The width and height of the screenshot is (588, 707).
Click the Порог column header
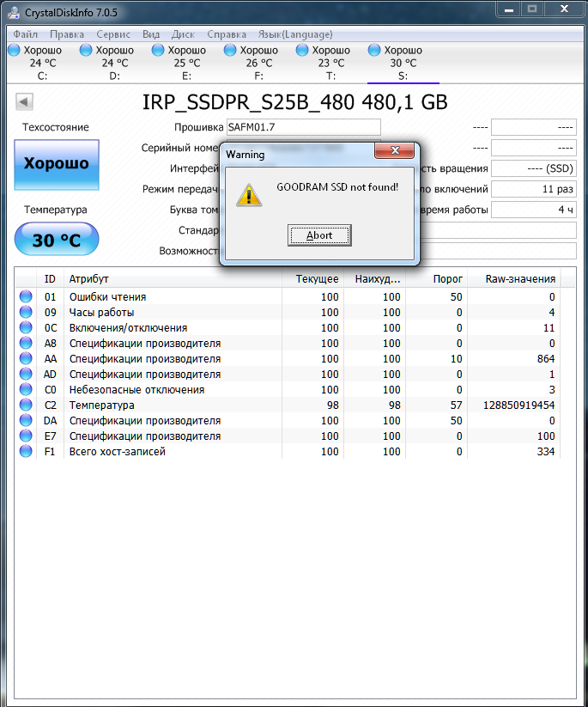coord(437,279)
